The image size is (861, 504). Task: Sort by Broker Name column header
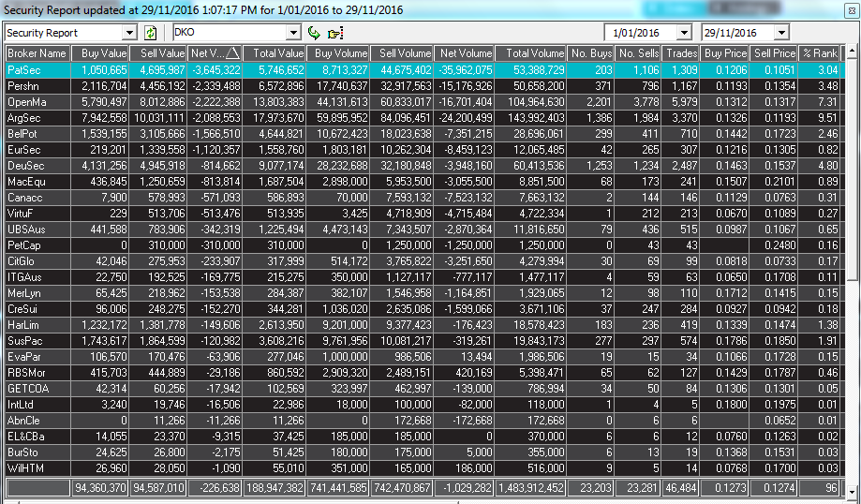pyautogui.click(x=37, y=53)
